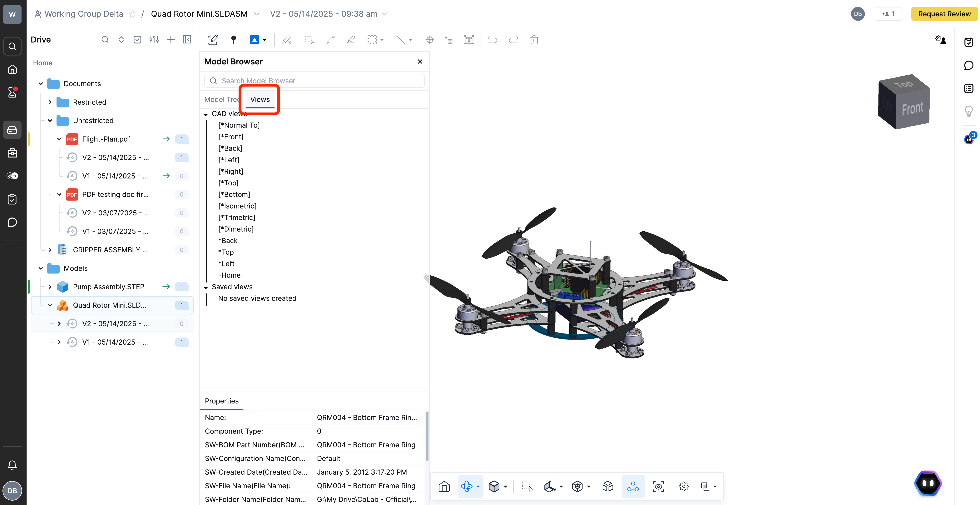
Task: Click the search icon in Drive panel
Action: click(105, 40)
